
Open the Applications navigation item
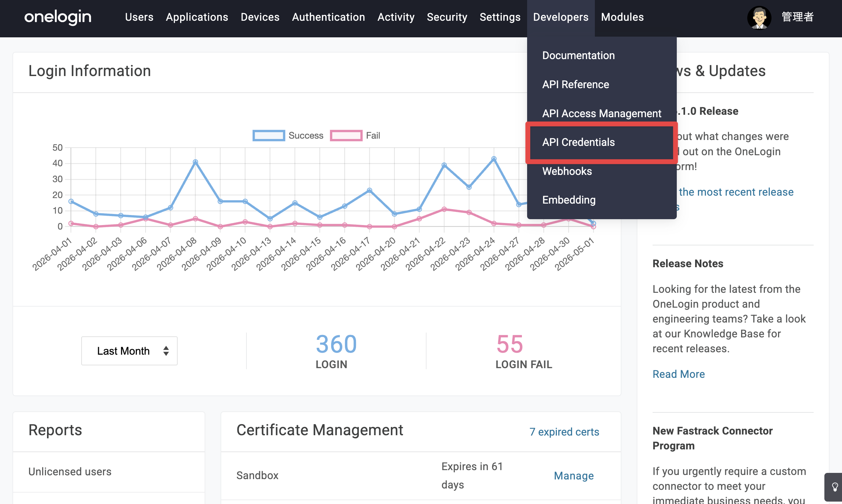197,17
